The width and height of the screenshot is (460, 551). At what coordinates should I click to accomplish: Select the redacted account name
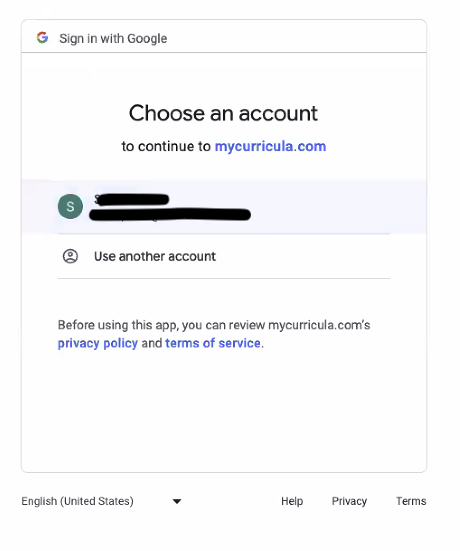pos(132,200)
